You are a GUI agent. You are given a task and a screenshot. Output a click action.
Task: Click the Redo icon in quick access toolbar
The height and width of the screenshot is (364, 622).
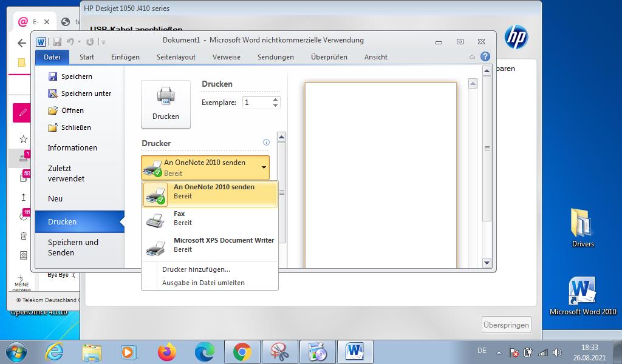90,42
